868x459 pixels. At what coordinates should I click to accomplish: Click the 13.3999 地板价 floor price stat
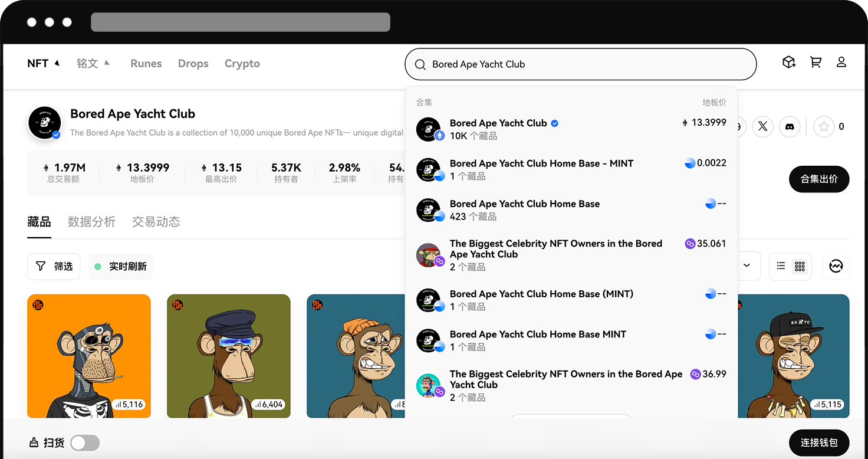[142, 173]
